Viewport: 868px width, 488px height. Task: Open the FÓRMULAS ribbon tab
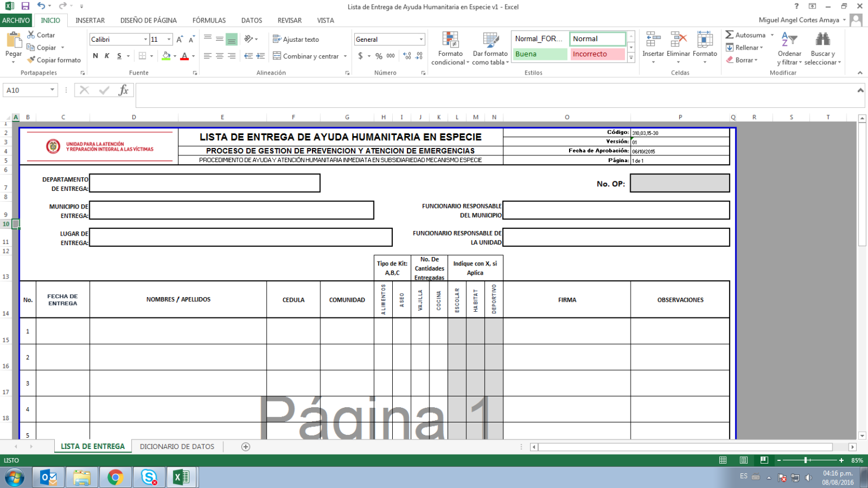(x=209, y=20)
